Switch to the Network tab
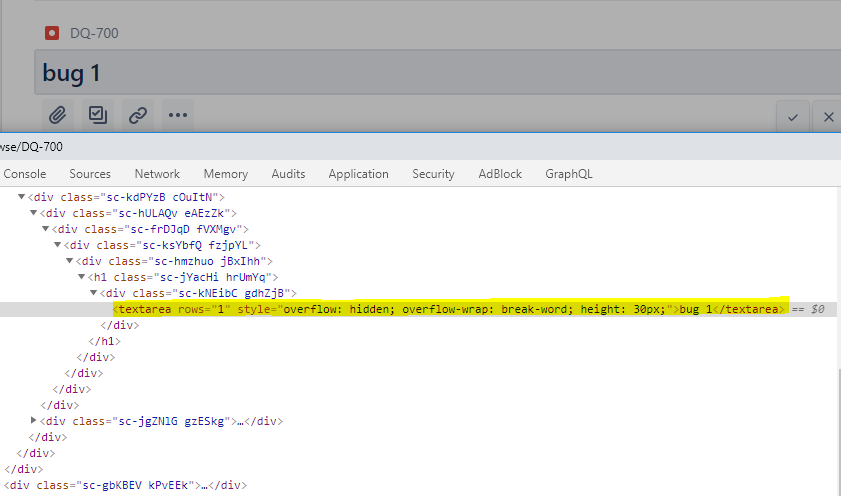The width and height of the screenshot is (841, 496). (x=157, y=174)
